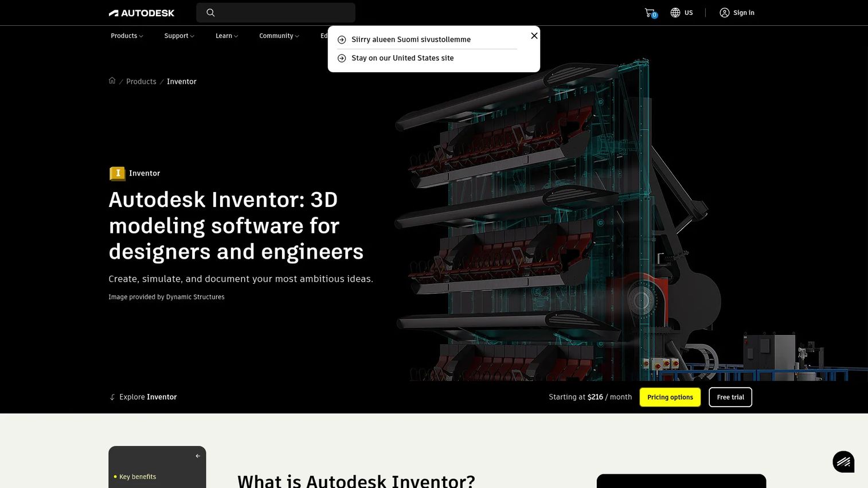This screenshot has width=868, height=488.
Task: Open the chat assistant bubble
Action: click(x=843, y=462)
